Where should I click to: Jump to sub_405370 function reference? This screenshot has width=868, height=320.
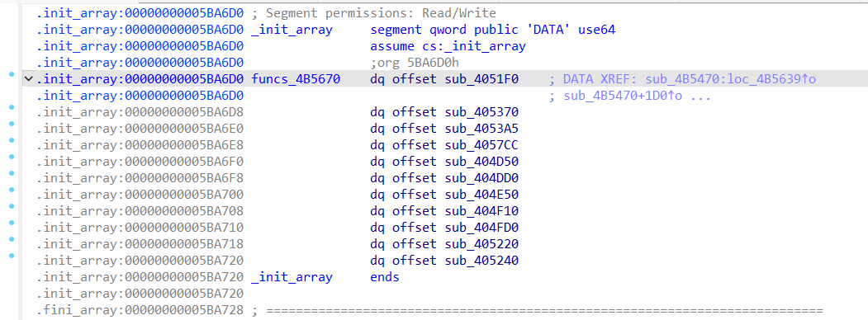[481, 112]
